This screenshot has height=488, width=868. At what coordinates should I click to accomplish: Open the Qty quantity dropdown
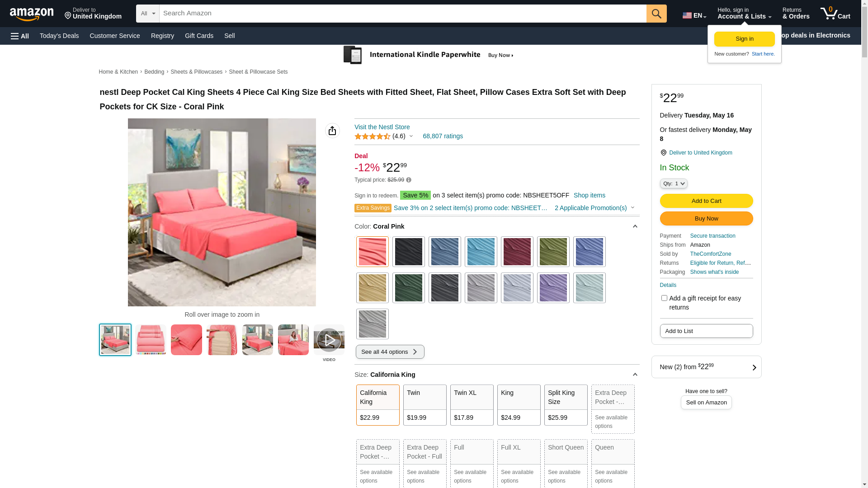[674, 183]
